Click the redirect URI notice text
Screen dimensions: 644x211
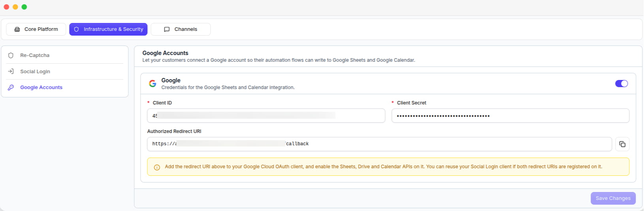(383, 167)
